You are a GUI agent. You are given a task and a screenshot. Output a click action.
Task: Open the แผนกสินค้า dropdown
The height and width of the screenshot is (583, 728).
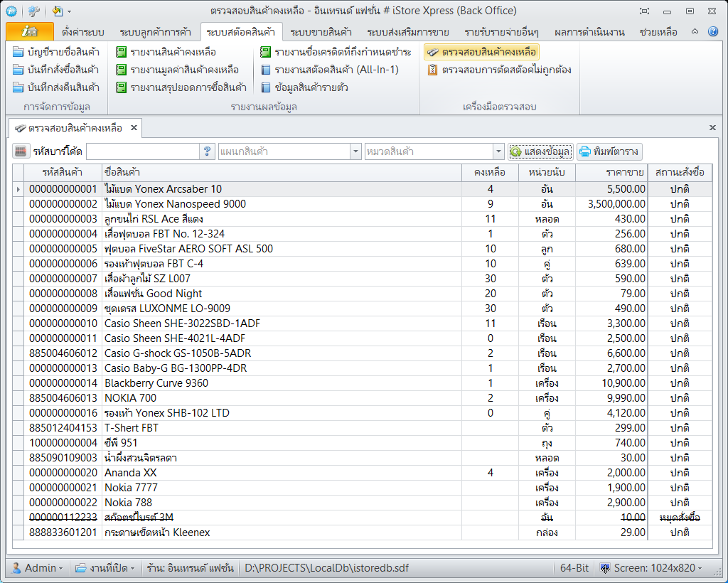(355, 151)
